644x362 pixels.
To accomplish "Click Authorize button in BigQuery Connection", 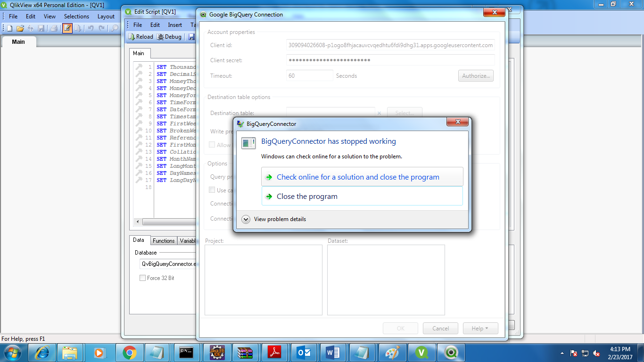I will pyautogui.click(x=476, y=75).
